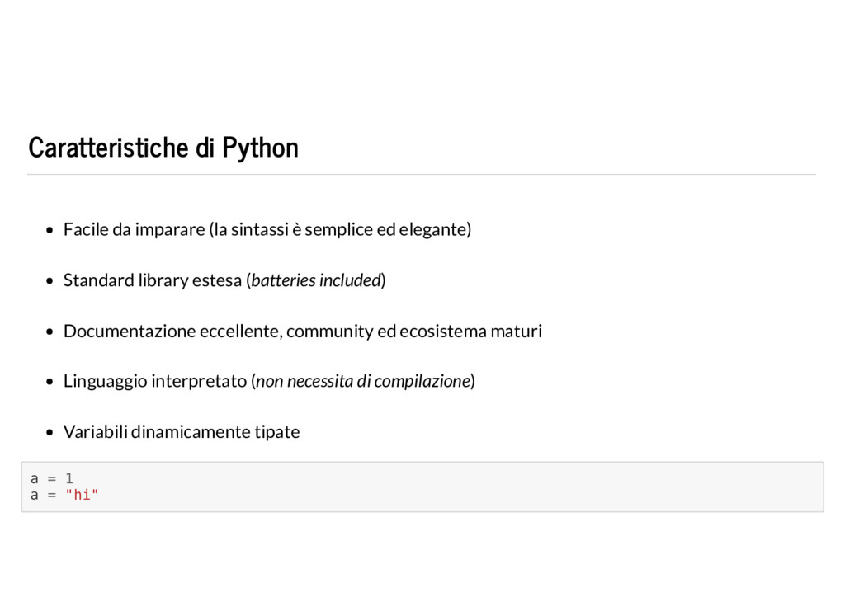845x616 pixels.
Task: Select the italic text 'batteries included'
Action: 316,280
